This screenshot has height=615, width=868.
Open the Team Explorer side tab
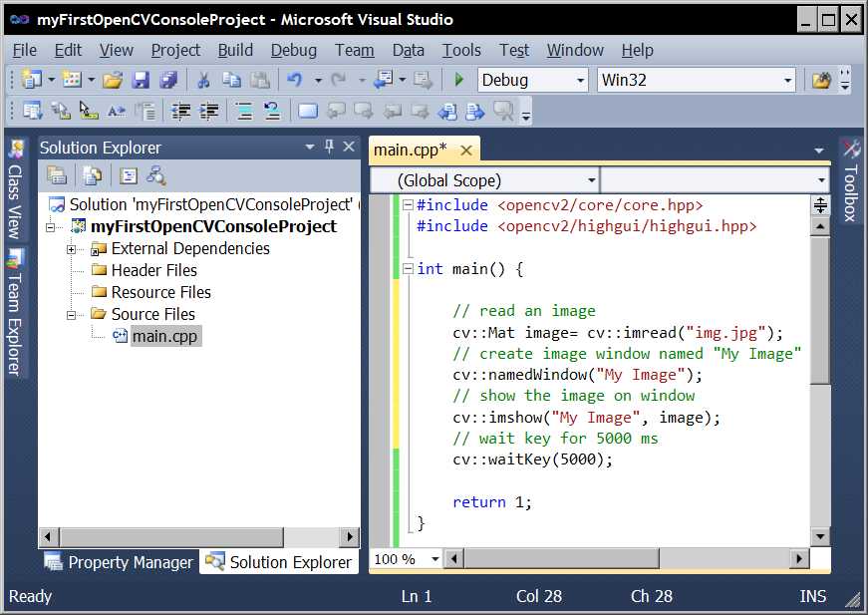click(16, 313)
